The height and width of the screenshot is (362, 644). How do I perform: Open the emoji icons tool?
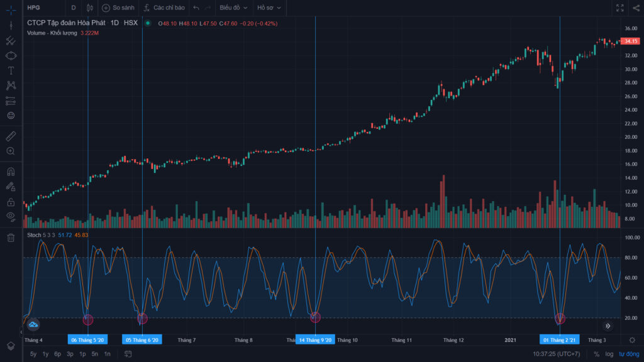click(x=11, y=116)
